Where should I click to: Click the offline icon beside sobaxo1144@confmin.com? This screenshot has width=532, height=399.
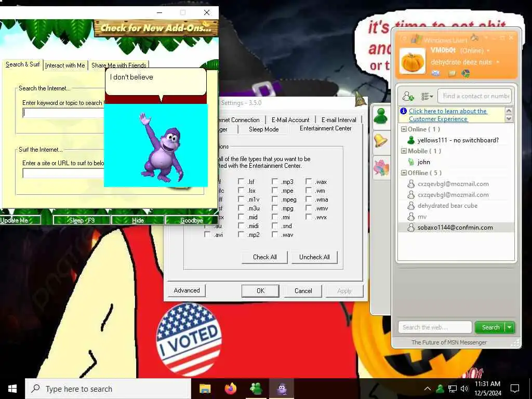(x=411, y=228)
